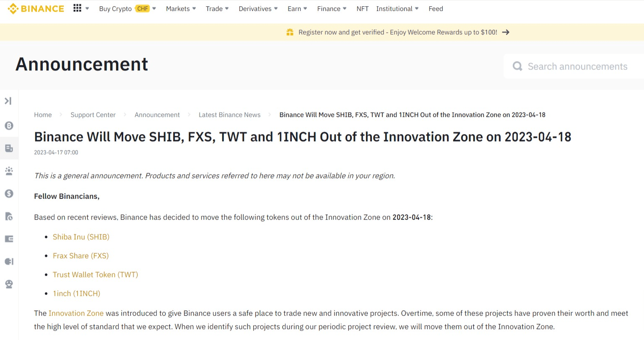Open the Trust Wallet Token (TWT) link
The image size is (644, 340).
pyautogui.click(x=95, y=275)
